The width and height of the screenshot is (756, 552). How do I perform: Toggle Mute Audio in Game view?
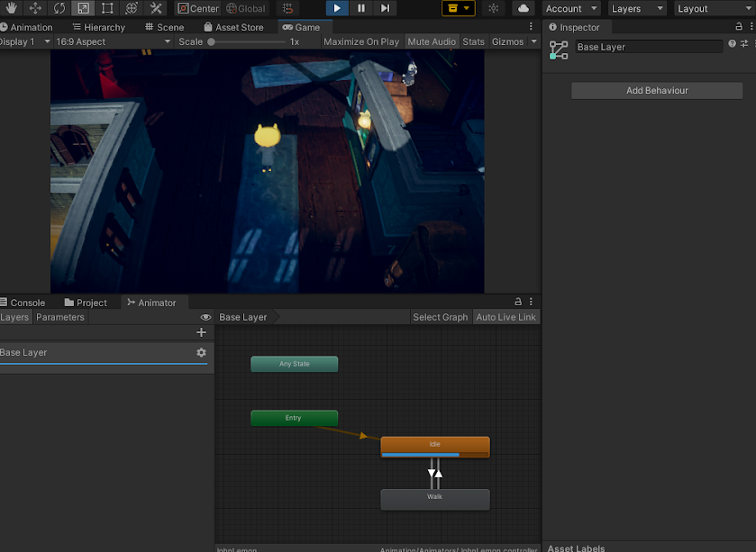point(432,41)
